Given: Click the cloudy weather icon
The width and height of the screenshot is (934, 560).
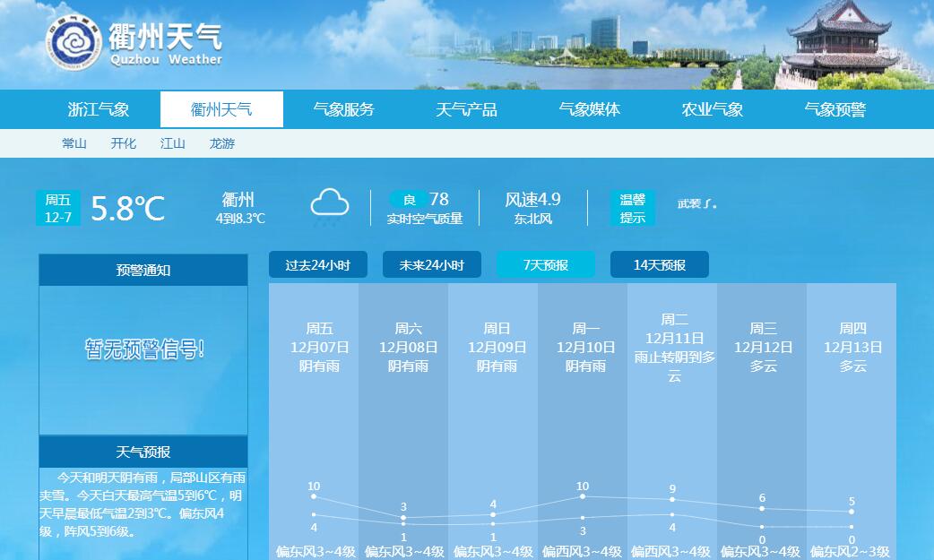Looking at the screenshot, I should (x=330, y=203).
